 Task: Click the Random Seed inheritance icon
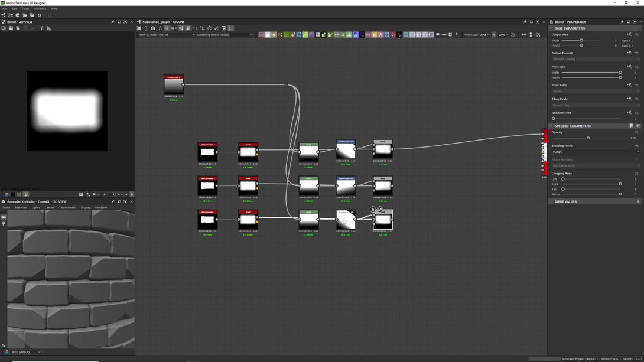pyautogui.click(x=629, y=112)
